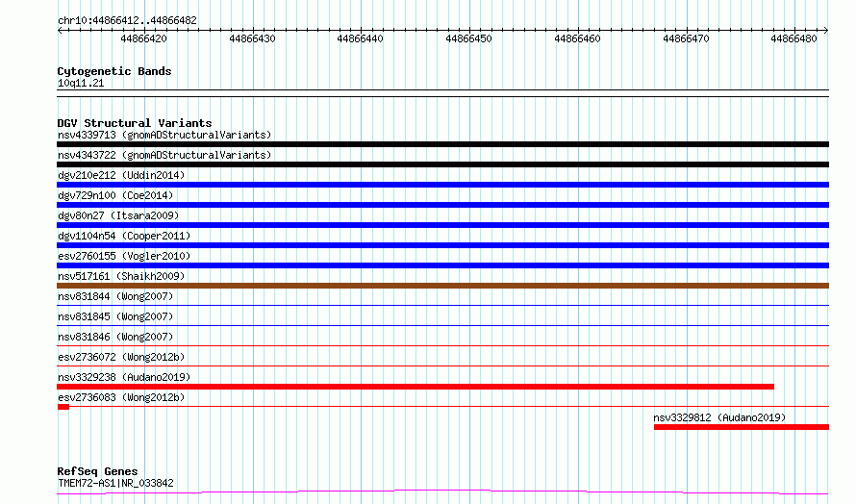This screenshot has height=504, width=856.
Task: Select nsv831845 (Wong2007) label
Action: (x=115, y=316)
